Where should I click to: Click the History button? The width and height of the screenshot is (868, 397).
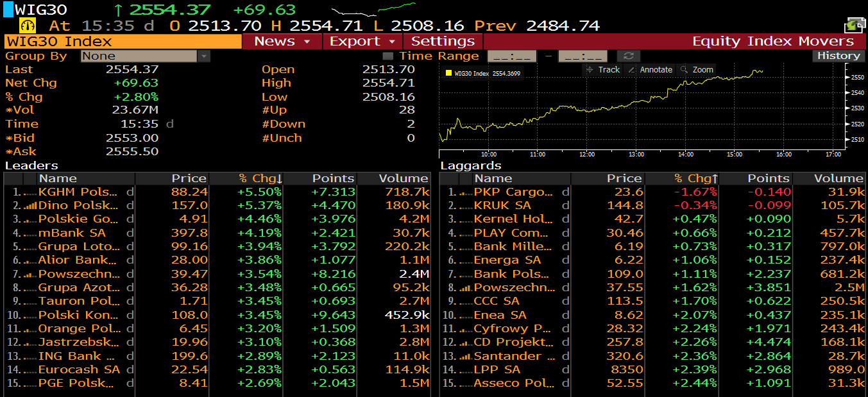click(x=838, y=56)
